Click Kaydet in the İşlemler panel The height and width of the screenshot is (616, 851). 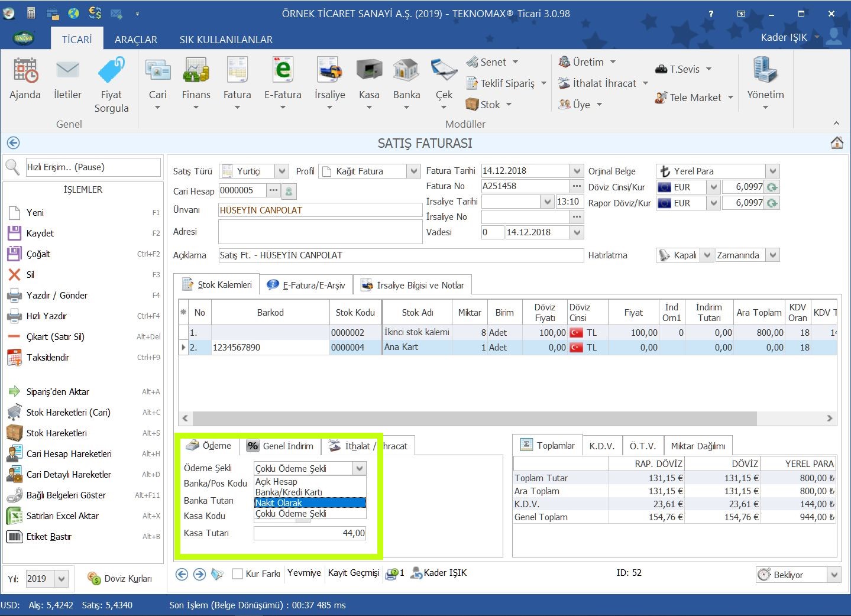pyautogui.click(x=40, y=234)
